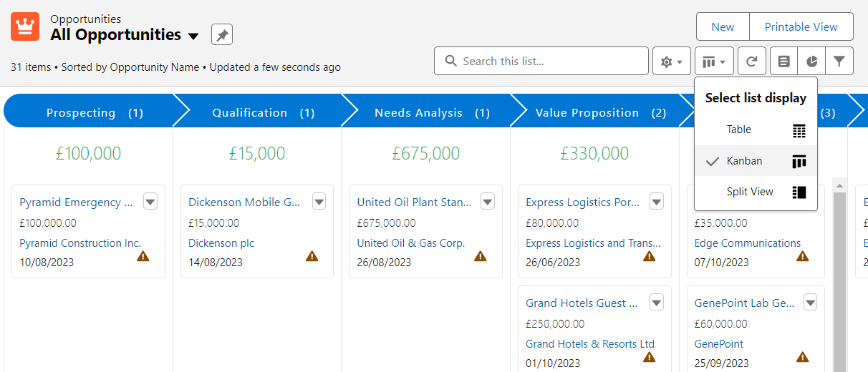
Task: Expand the Grand Hotels Guest card actions menu
Action: pyautogui.click(x=657, y=303)
